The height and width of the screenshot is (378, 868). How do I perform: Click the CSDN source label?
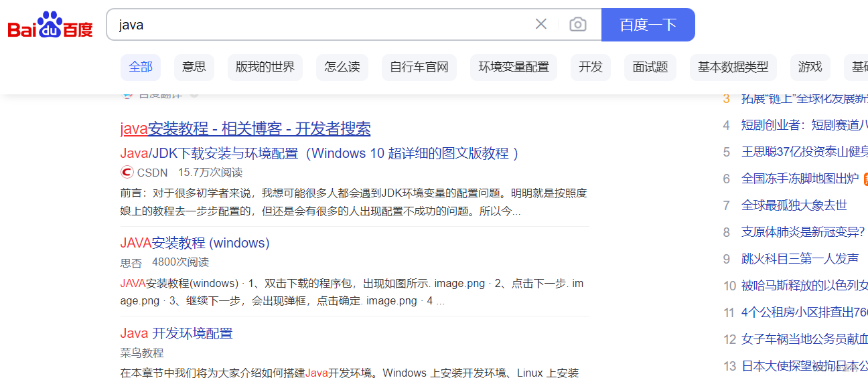152,173
